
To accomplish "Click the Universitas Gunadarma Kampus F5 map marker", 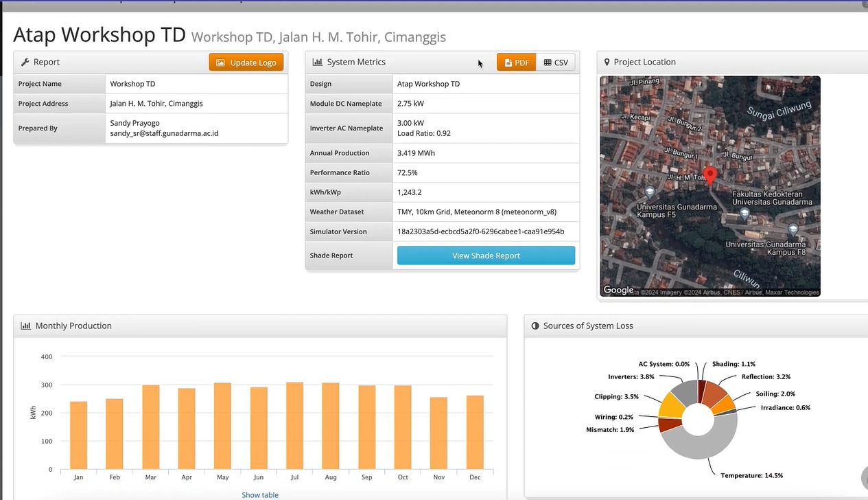I will [650, 191].
